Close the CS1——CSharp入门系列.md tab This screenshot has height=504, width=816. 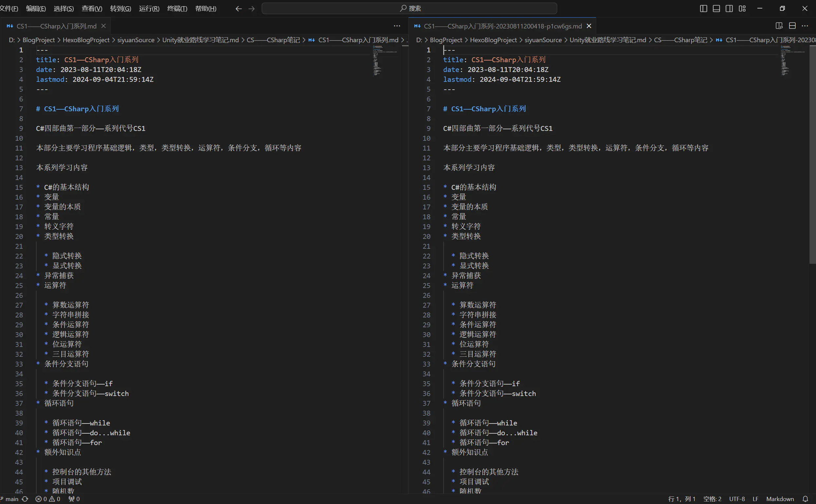(104, 26)
